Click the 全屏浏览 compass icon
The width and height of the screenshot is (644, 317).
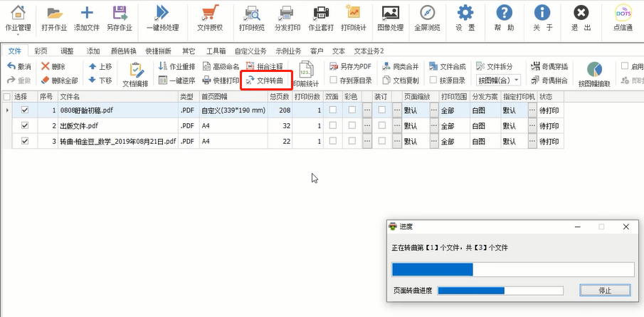[x=427, y=14]
